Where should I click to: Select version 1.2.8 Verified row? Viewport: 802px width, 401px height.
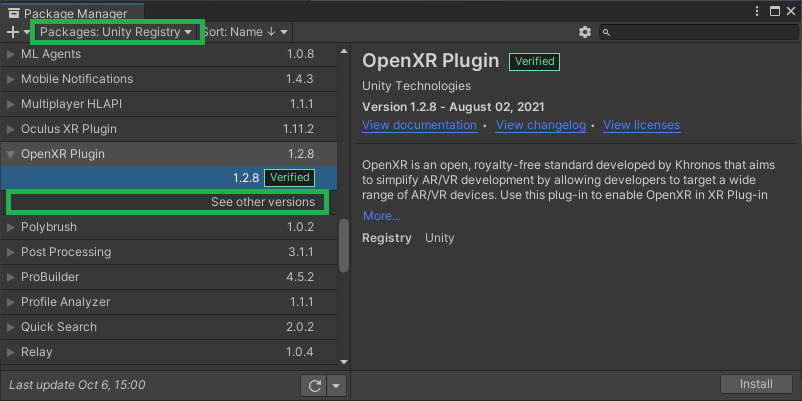[169, 177]
